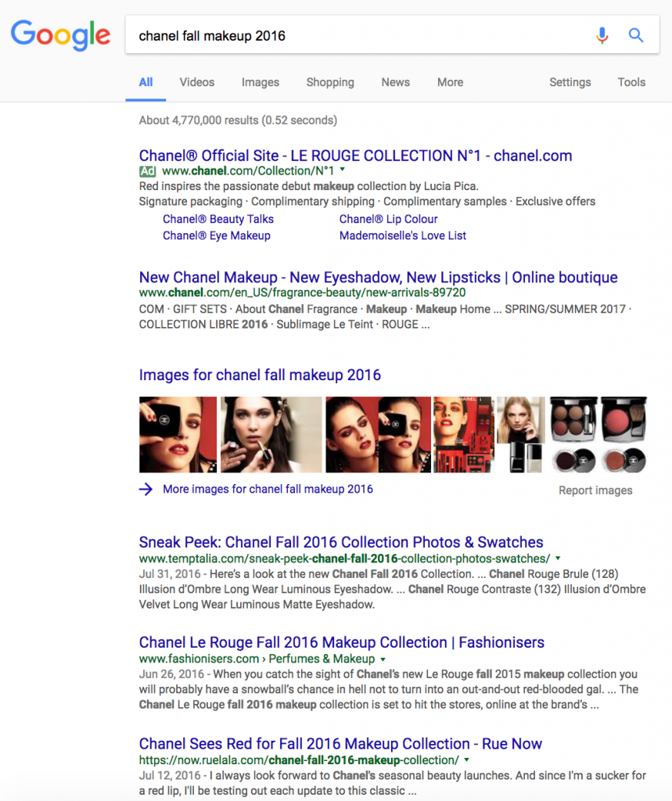Viewport: 672px width, 801px height.
Task: Open the Tools search options
Action: coord(631,82)
